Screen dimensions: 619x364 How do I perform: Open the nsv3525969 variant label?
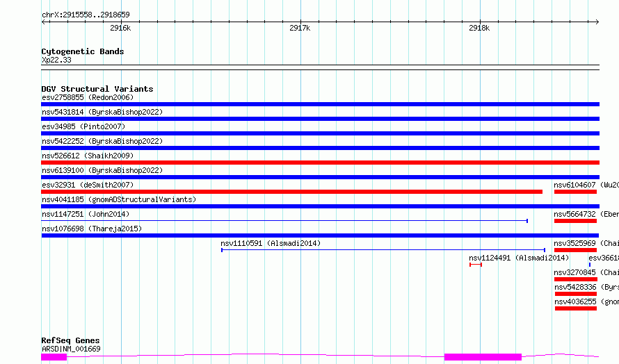[x=574, y=243]
